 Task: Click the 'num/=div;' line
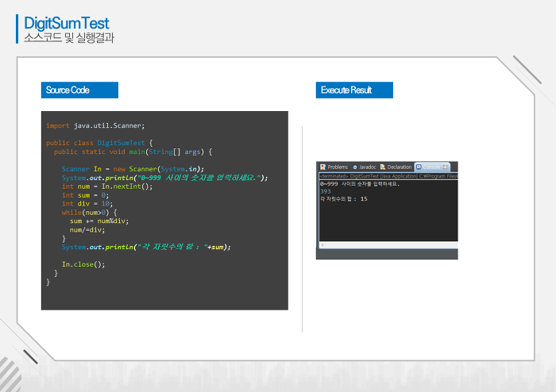click(x=87, y=230)
